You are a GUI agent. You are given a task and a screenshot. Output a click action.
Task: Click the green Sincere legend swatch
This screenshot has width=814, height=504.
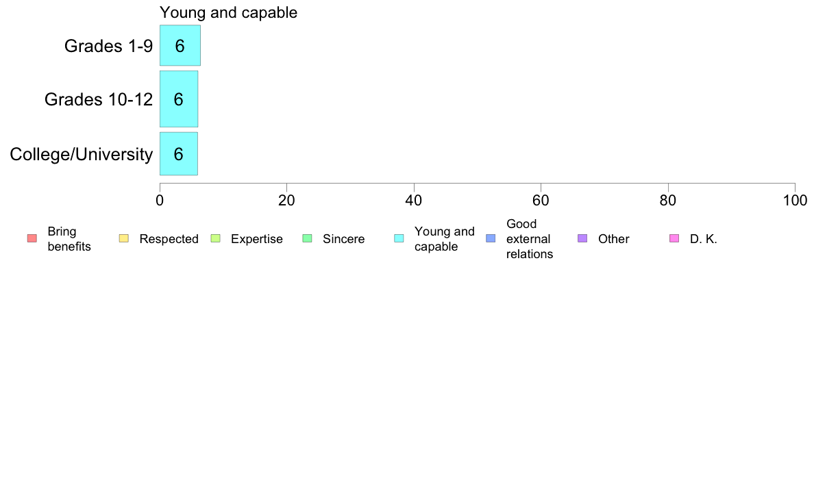tap(308, 238)
